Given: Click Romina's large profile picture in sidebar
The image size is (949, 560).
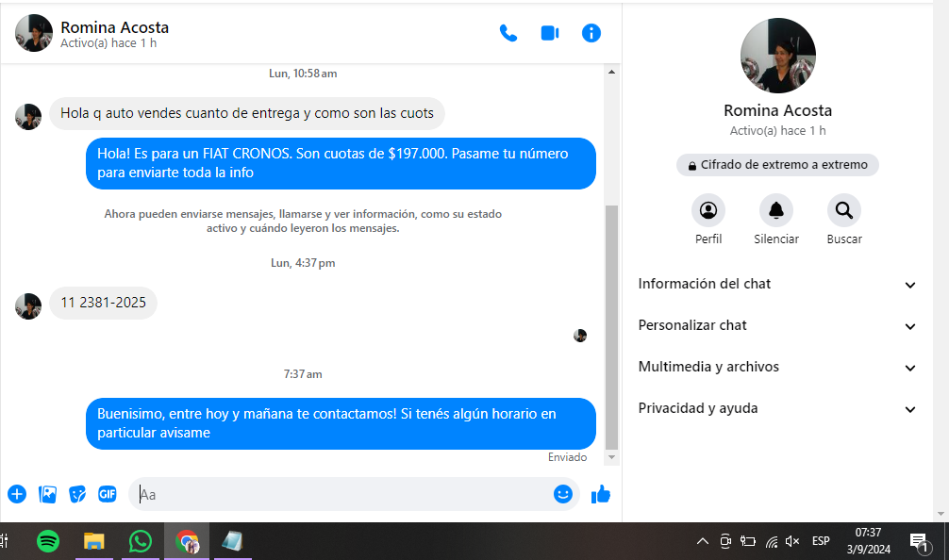Looking at the screenshot, I should [x=778, y=56].
